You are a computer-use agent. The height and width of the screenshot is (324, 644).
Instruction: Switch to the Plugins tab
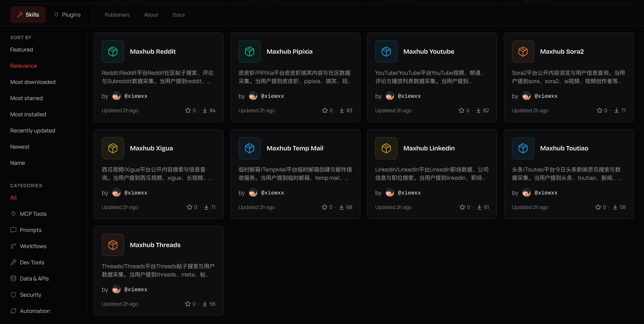tap(68, 14)
